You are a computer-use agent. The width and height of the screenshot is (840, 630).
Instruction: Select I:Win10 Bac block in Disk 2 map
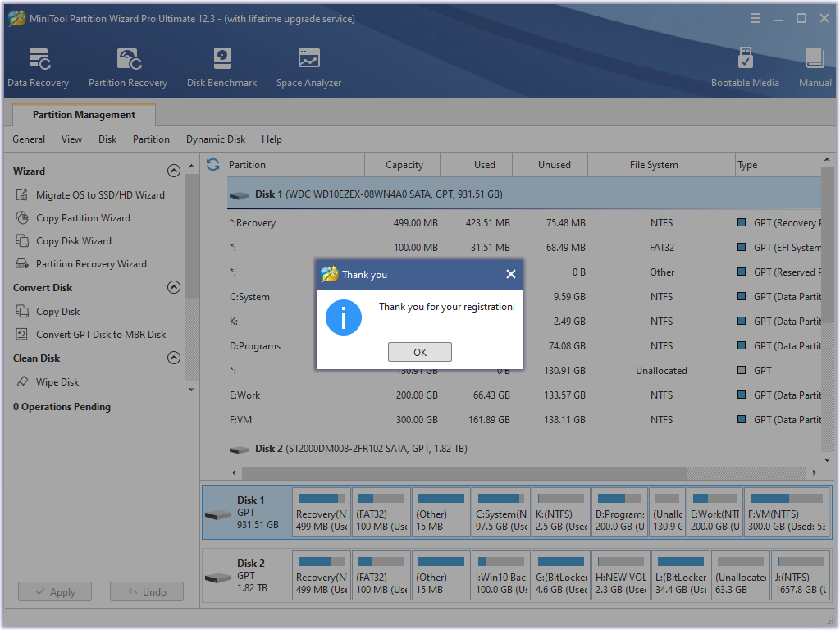pyautogui.click(x=501, y=576)
